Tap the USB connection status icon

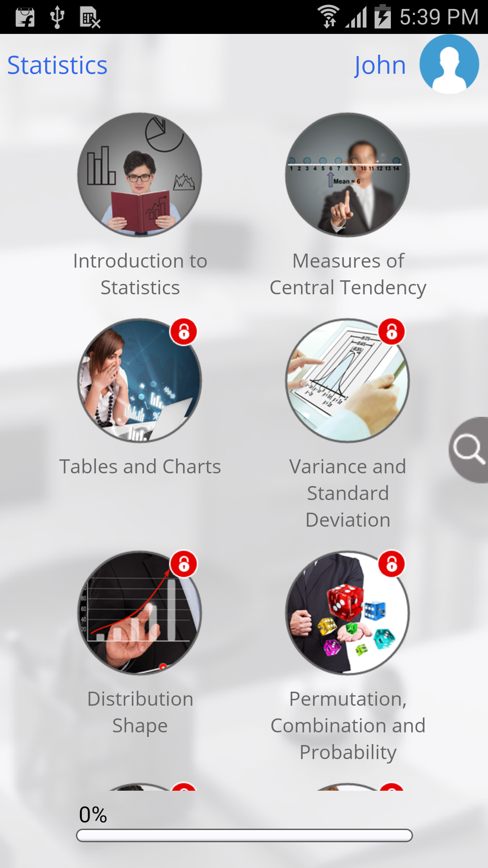click(x=57, y=17)
